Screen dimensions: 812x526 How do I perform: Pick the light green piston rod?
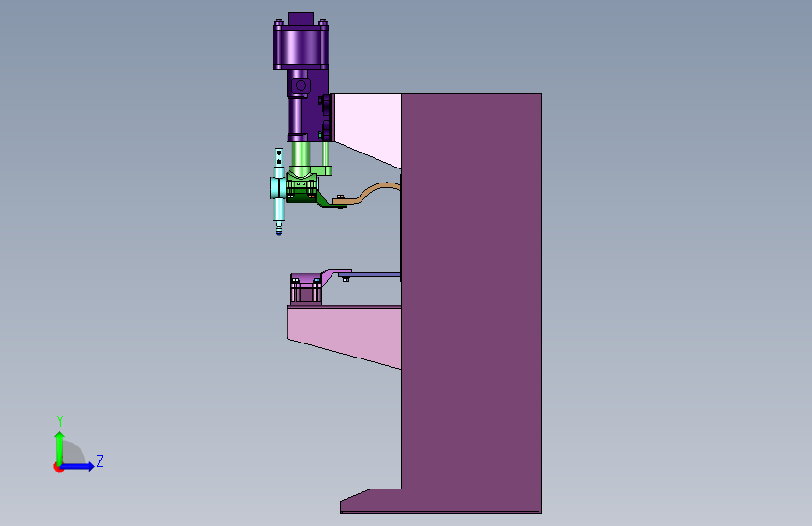pyautogui.click(x=301, y=153)
